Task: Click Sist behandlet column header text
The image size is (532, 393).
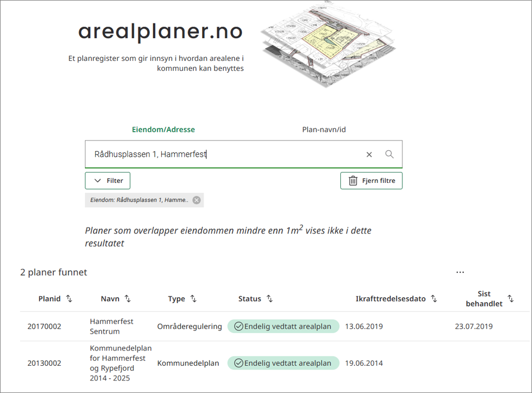Action: [484, 299]
